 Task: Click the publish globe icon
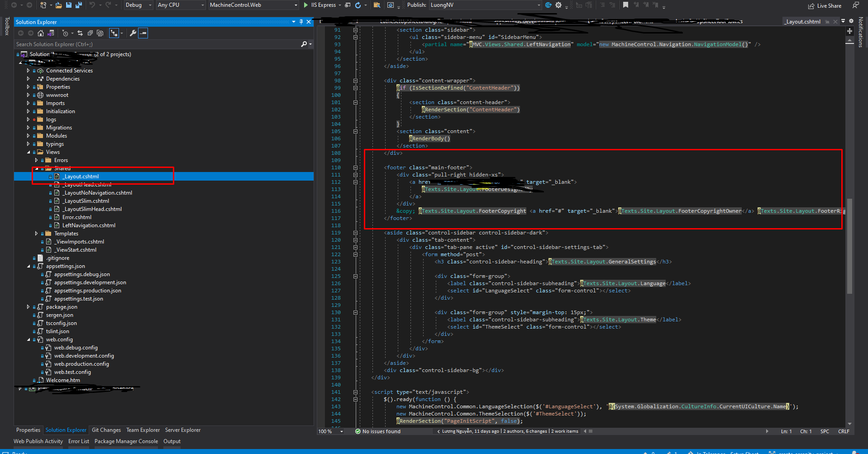pos(548,5)
